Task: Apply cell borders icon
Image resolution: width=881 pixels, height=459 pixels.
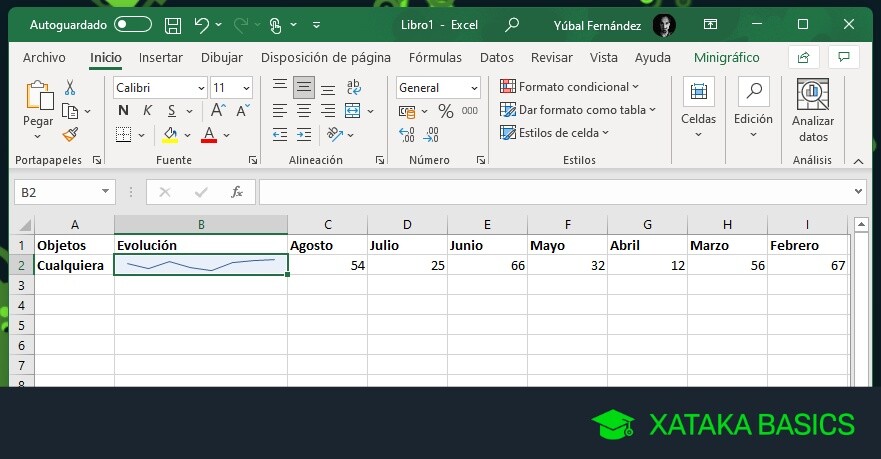Action: tap(124, 135)
